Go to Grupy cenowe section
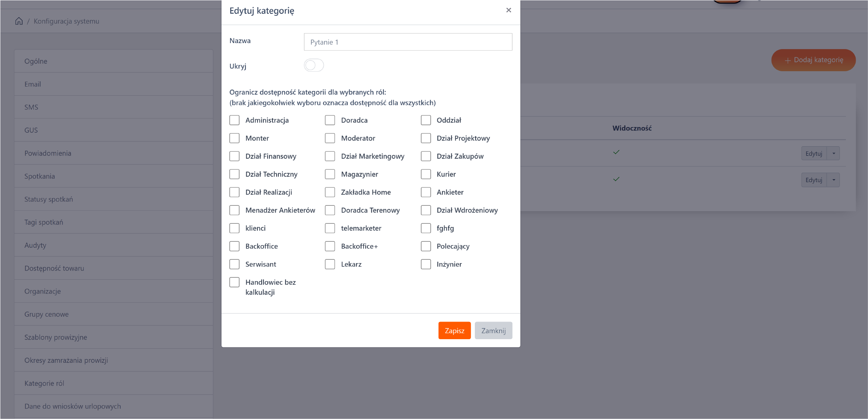868x419 pixels. pyautogui.click(x=46, y=314)
